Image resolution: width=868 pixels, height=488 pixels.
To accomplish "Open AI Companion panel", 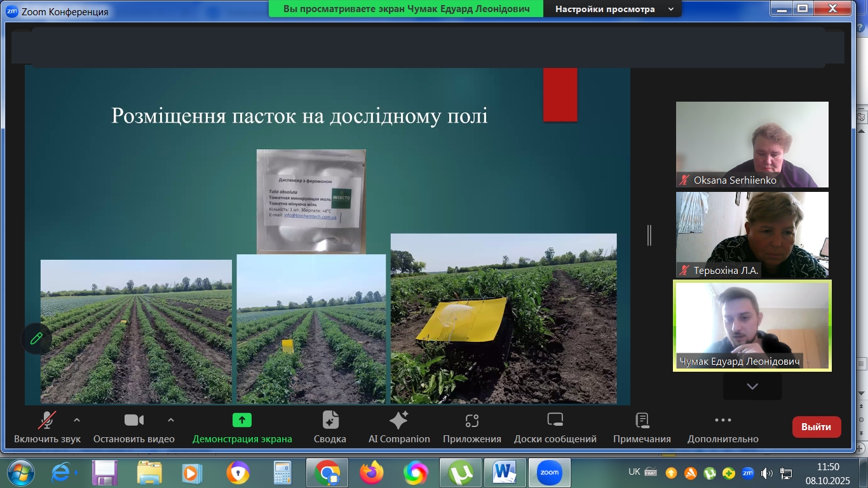I will (x=399, y=421).
